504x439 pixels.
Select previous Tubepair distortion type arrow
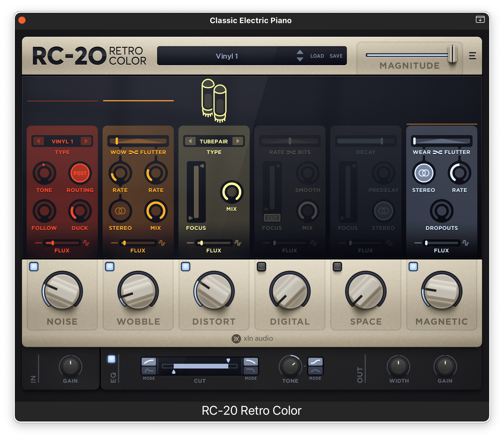click(190, 141)
